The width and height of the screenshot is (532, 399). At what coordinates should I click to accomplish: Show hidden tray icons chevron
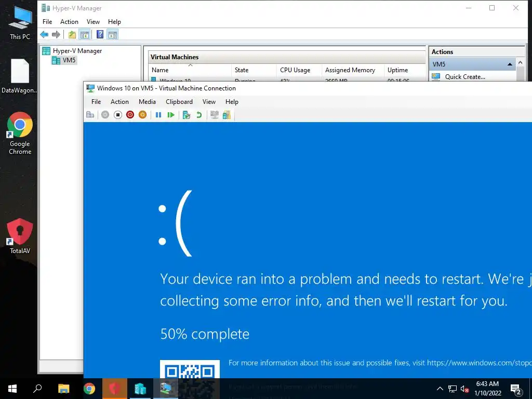440,389
